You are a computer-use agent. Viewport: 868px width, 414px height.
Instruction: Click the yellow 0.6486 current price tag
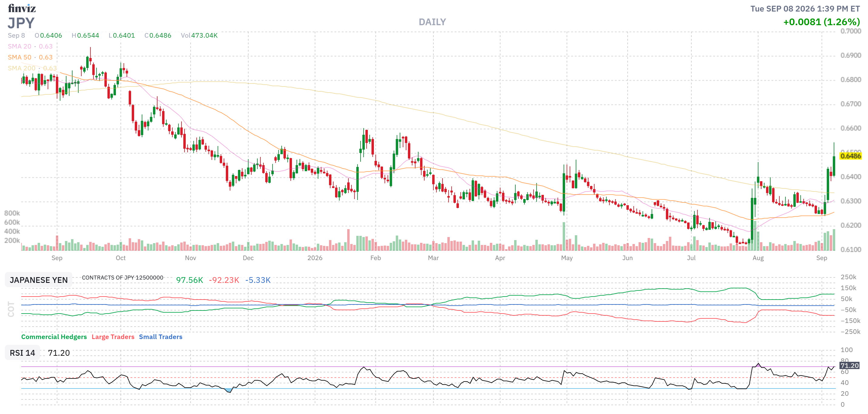[x=850, y=156]
